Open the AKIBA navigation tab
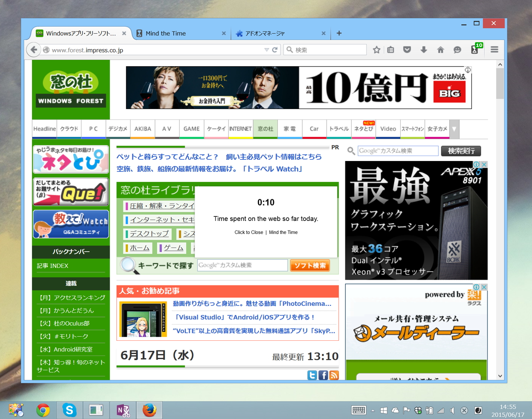The width and height of the screenshot is (532, 419). pos(143,129)
